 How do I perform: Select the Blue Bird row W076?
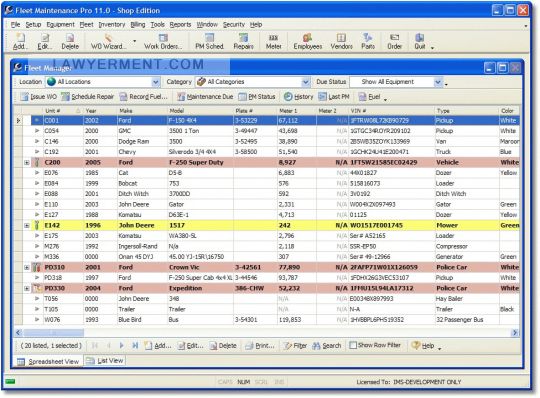(x=267, y=320)
